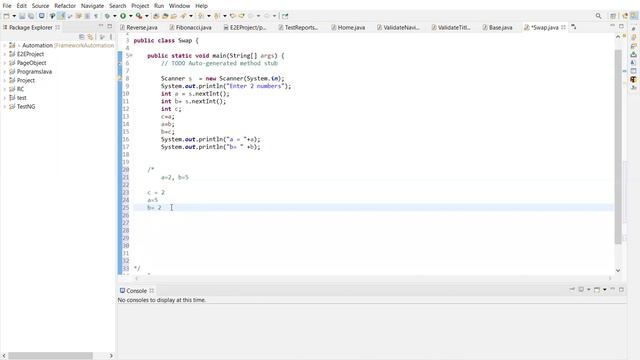
Task: Expand the E2EProject tree node
Action: click(5, 54)
